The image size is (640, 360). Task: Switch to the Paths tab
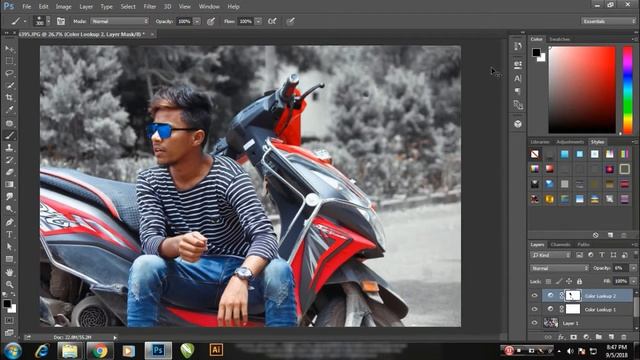coord(583,244)
